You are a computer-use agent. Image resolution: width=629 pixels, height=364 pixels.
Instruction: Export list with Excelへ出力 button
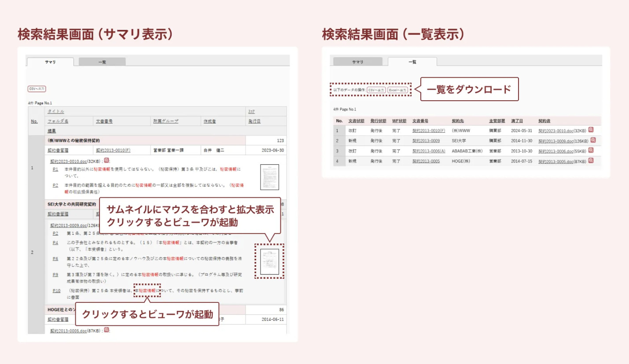pyautogui.click(x=397, y=90)
